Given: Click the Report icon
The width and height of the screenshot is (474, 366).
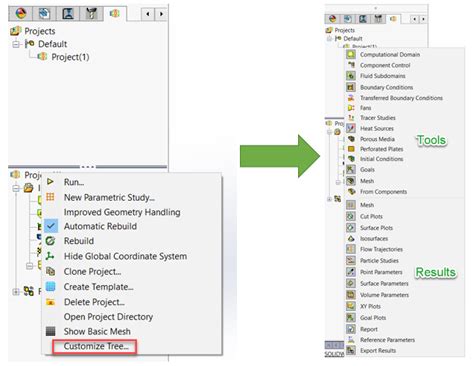Looking at the screenshot, I should (351, 329).
